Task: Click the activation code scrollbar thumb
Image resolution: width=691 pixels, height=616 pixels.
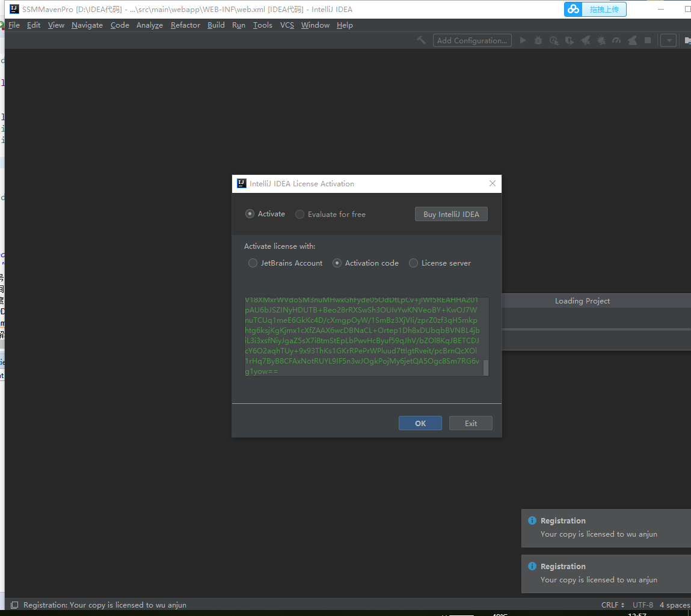Action: (486, 368)
